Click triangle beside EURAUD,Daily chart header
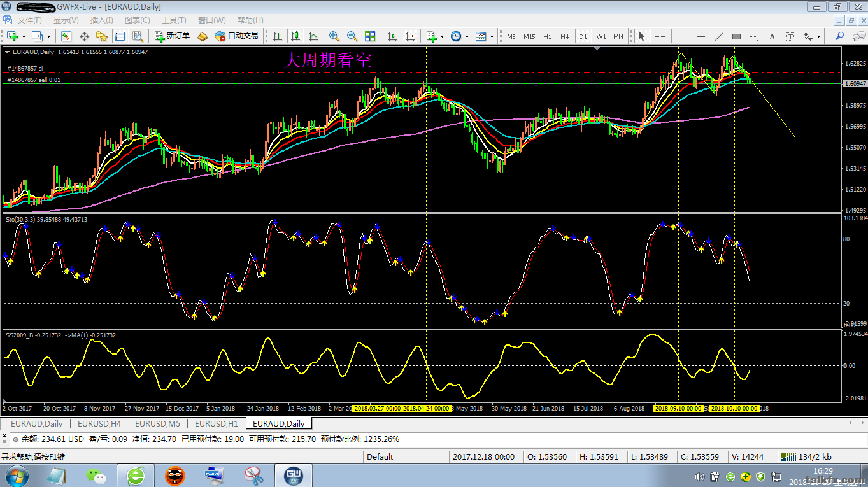868x487 pixels. pos(7,52)
